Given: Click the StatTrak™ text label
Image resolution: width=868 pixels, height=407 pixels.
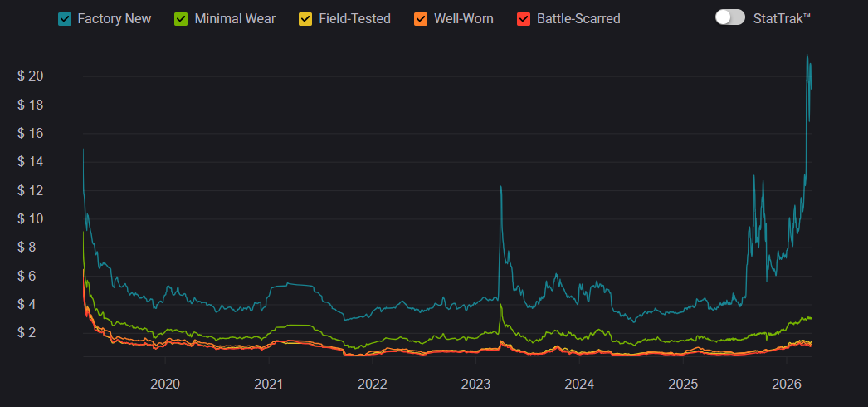Looking at the screenshot, I should pos(781,18).
